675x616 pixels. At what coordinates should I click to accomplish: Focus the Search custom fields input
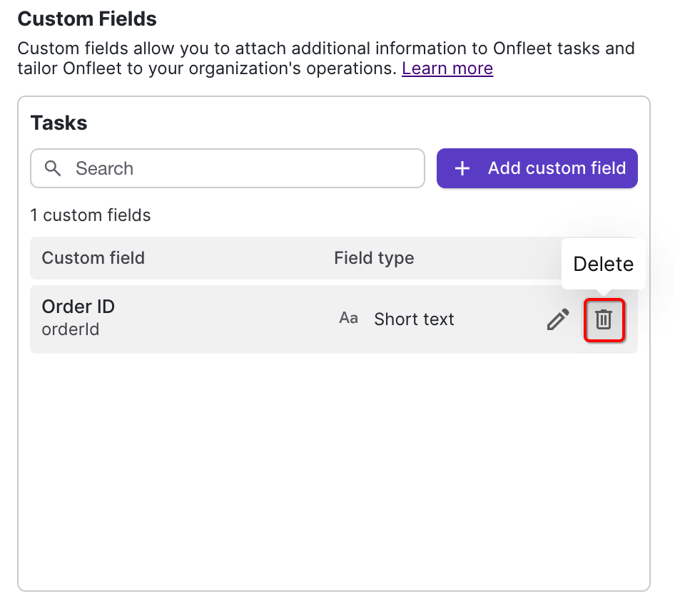pyautogui.click(x=228, y=168)
